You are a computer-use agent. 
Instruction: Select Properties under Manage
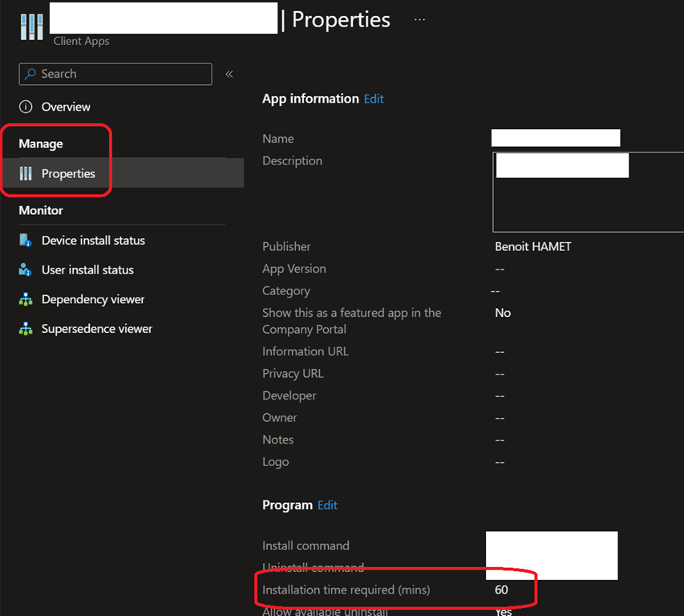point(68,173)
